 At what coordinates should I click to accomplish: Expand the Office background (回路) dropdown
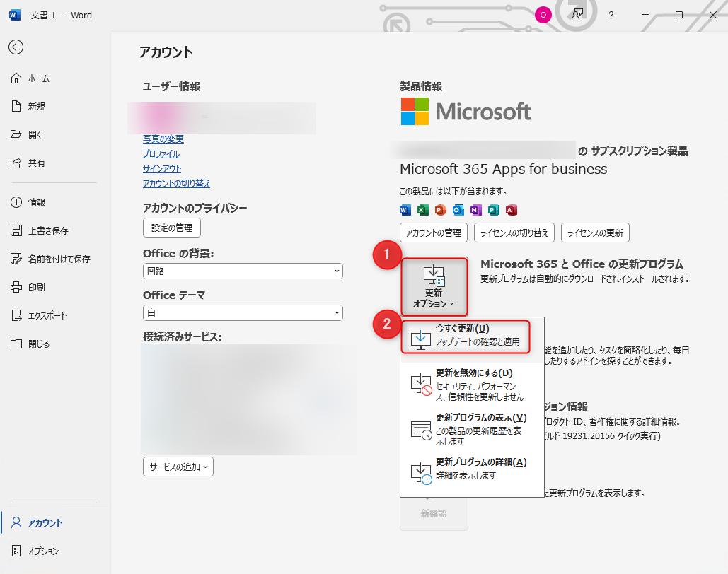pyautogui.click(x=242, y=271)
